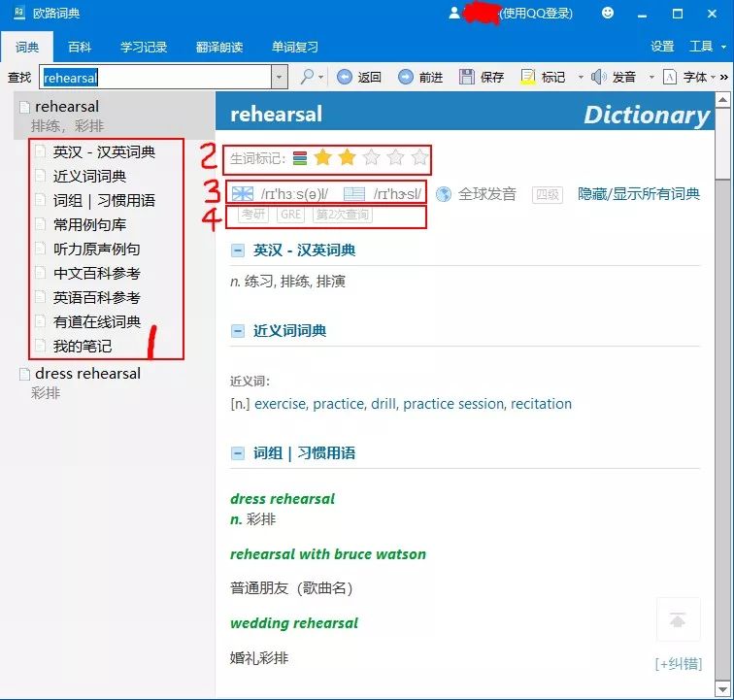Select 英语百科参考 in sidebar
The image size is (734, 700).
[x=96, y=298]
